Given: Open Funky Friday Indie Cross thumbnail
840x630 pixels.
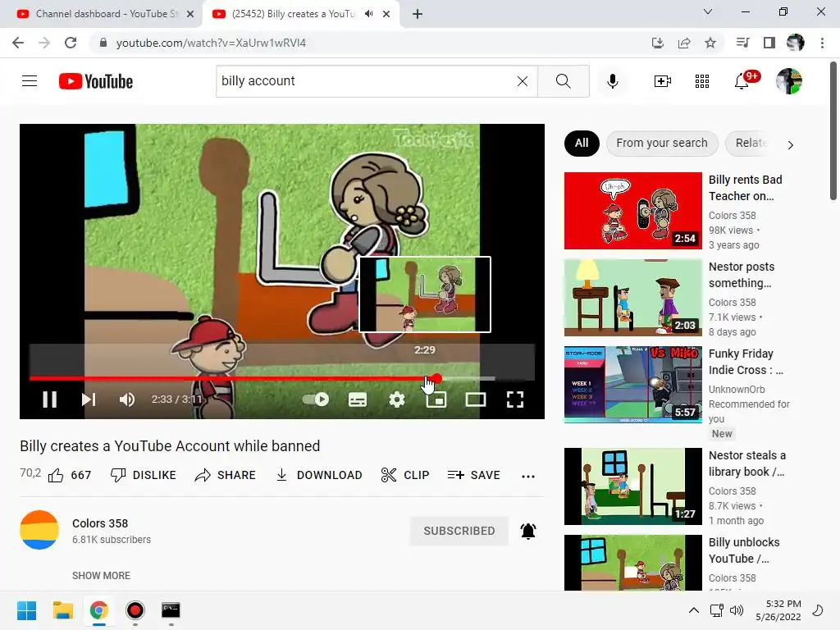Looking at the screenshot, I should [632, 384].
